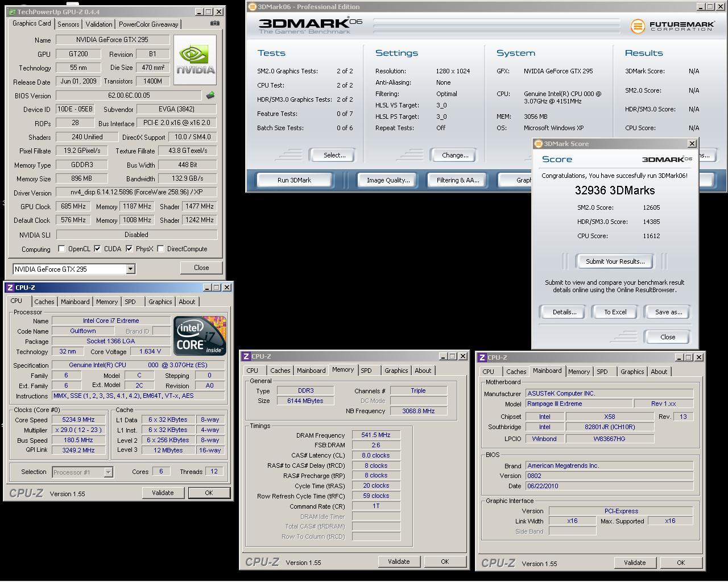Close the small 3DMark Score dialog with X

692,144
